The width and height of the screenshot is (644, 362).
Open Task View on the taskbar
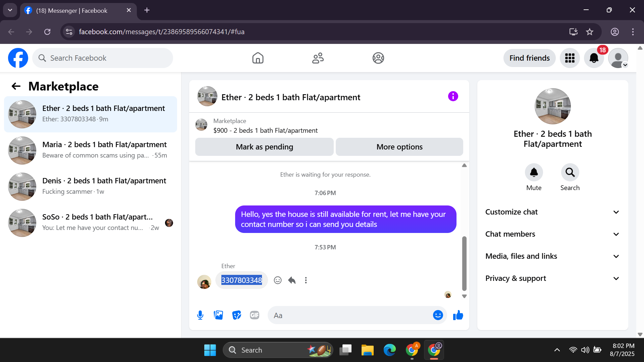[x=345, y=350]
